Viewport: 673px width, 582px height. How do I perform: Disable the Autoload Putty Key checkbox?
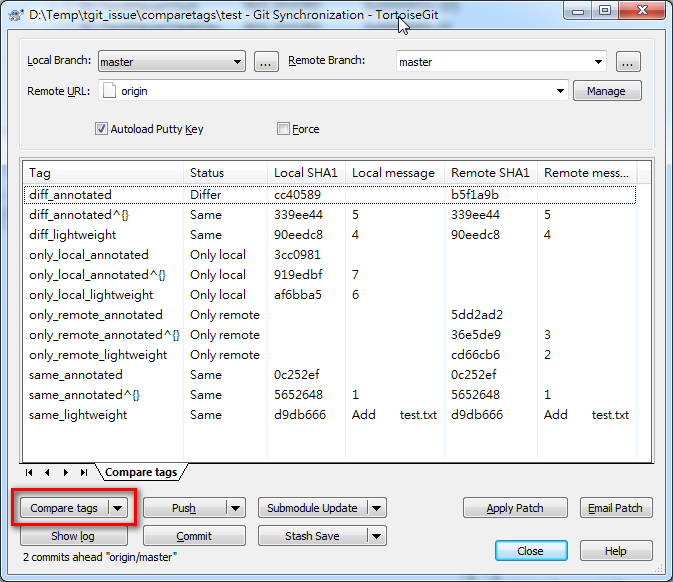(101, 129)
